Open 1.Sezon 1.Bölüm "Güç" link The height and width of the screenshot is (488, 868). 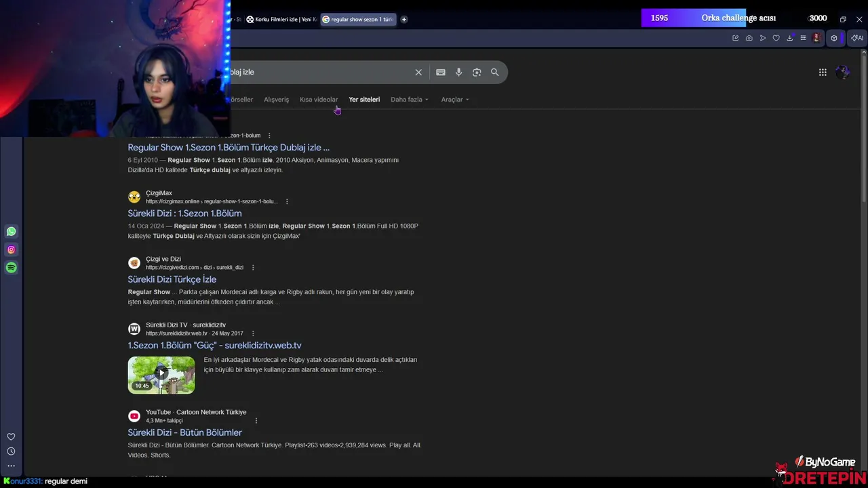(214, 346)
